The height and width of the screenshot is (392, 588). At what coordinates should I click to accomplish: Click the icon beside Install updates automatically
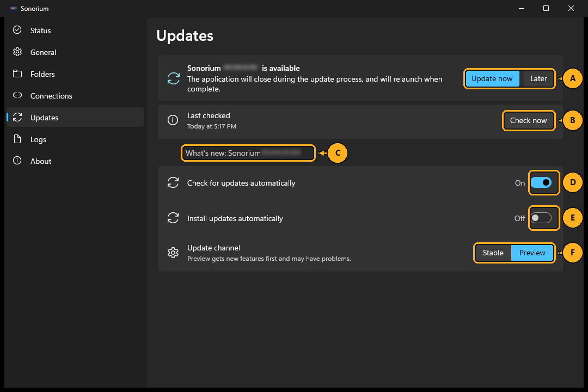tap(173, 218)
